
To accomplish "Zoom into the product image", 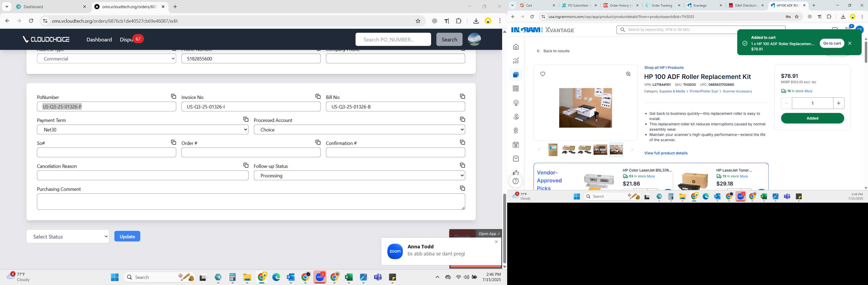I will point(628,74).
